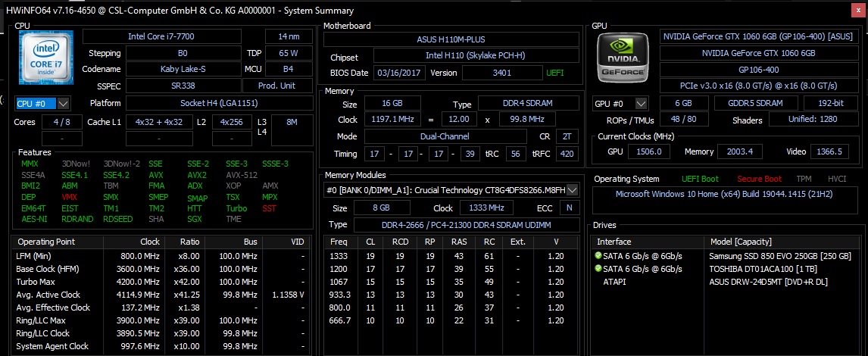
Task: Select the System Agent Clock row
Action: (x=161, y=346)
